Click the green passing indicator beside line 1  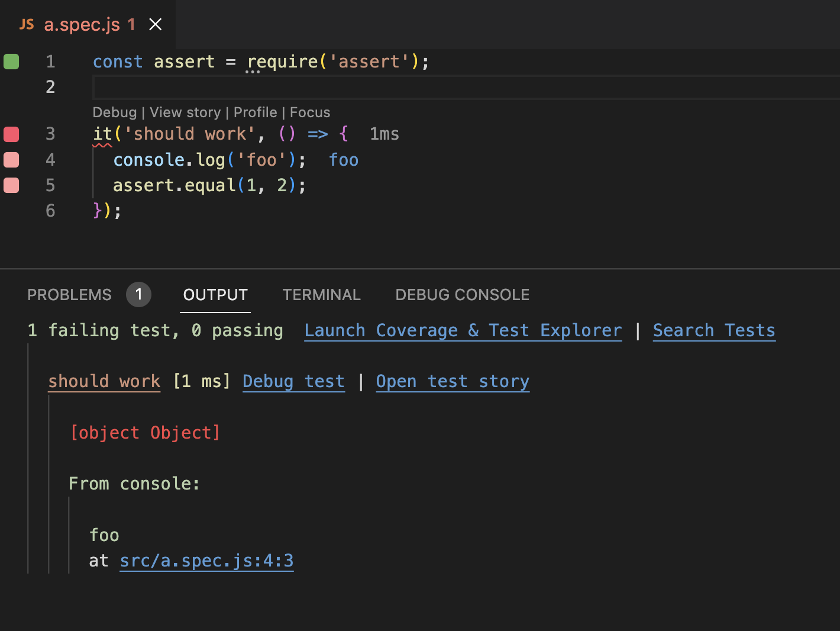point(11,61)
